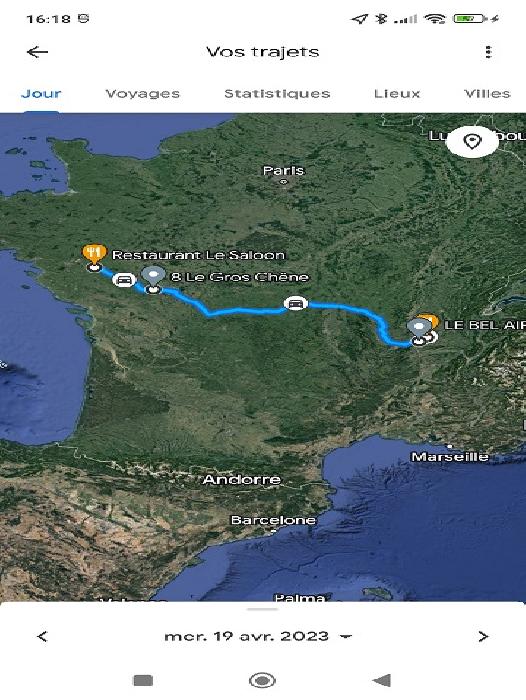The height and width of the screenshot is (700, 526).
Task: Go to the previous day arrow
Action: tap(42, 636)
